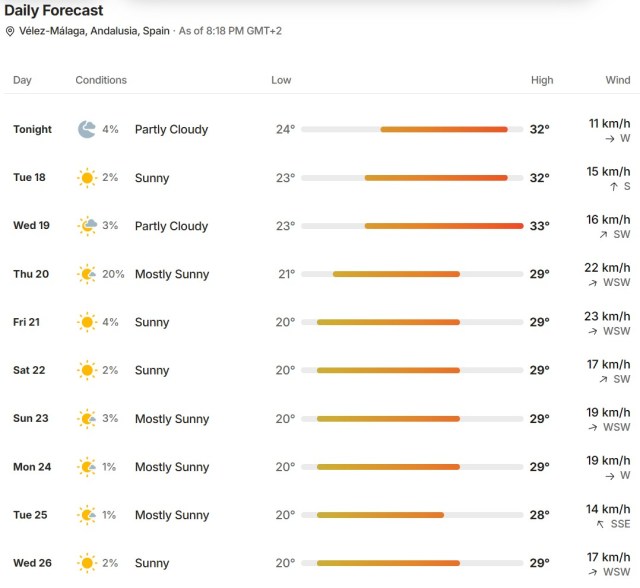Select the Mon 24 day label
Screen dimensions: 640x588
click(32, 467)
